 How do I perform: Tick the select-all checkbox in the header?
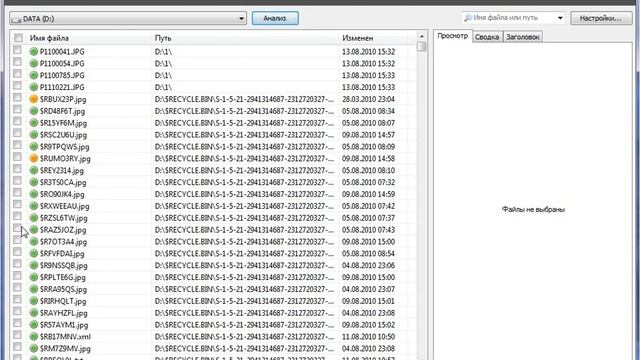pyautogui.click(x=18, y=38)
